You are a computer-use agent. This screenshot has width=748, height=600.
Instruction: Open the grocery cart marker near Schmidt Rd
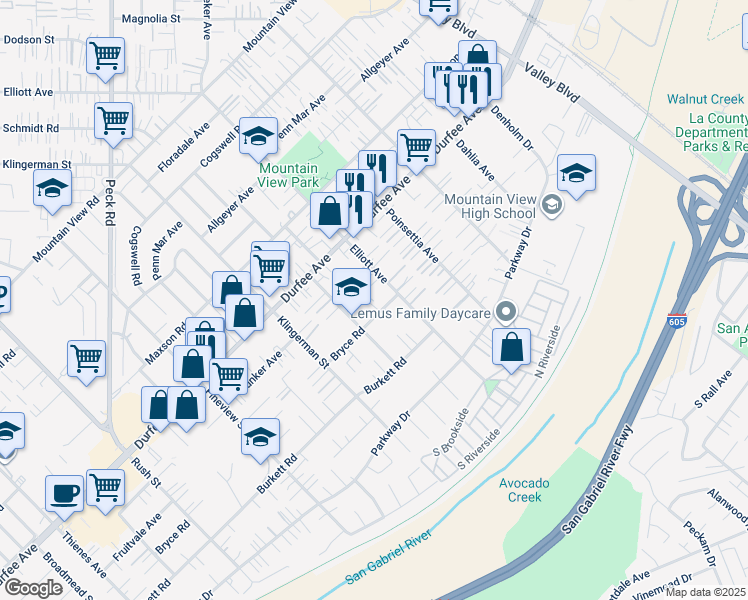tap(114, 123)
